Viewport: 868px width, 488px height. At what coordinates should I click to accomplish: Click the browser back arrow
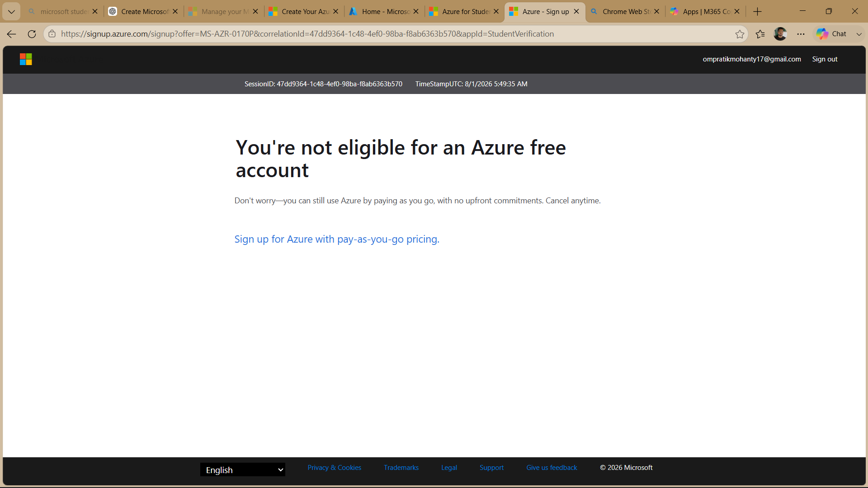[12, 34]
